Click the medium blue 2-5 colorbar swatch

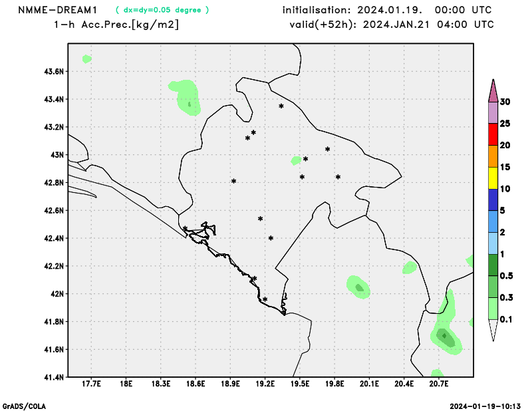point(493,221)
